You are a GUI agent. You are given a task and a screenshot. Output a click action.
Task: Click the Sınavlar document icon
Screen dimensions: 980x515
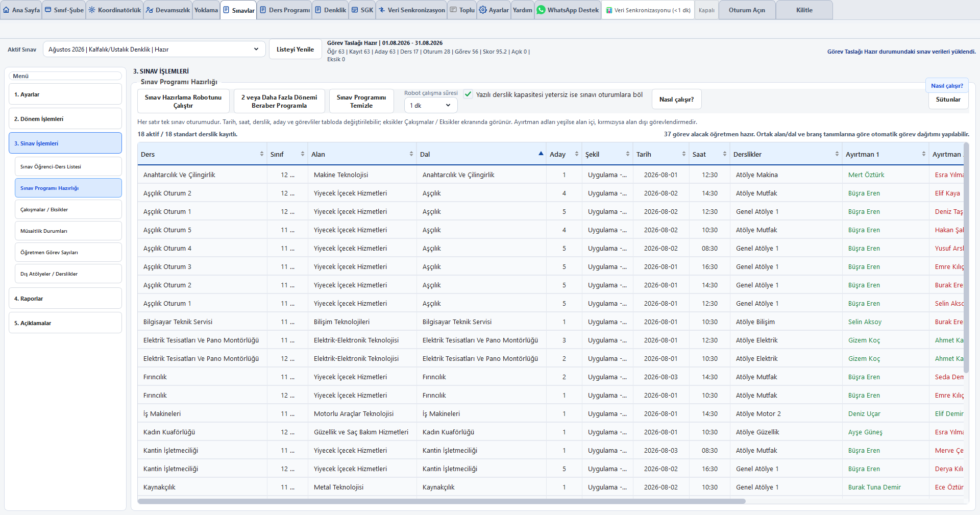[x=226, y=10]
